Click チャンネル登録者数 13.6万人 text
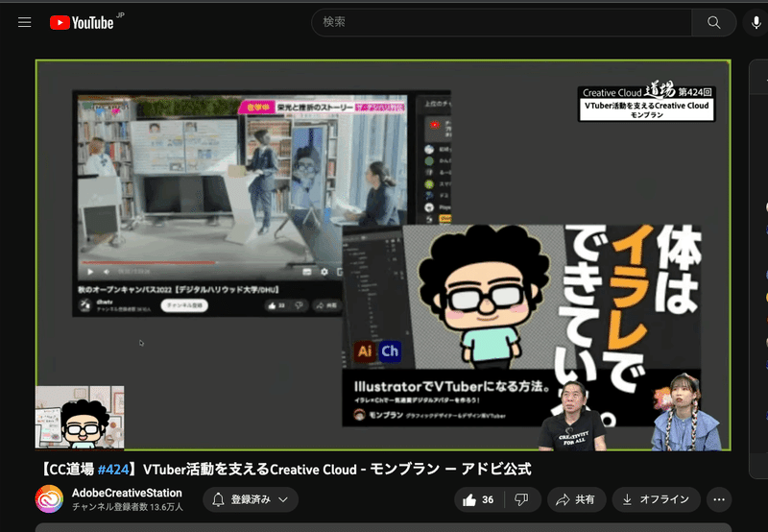Screen dimensions: 768x532 click(128, 507)
